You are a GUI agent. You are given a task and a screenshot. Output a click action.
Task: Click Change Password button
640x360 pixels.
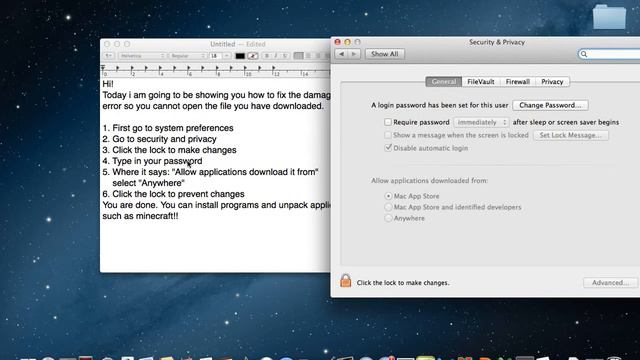click(550, 105)
